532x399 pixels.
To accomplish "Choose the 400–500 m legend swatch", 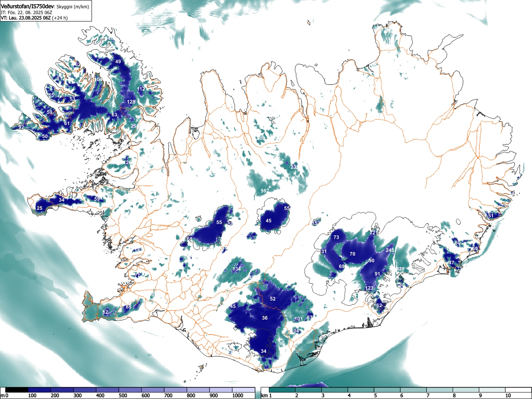I will coord(108,390).
